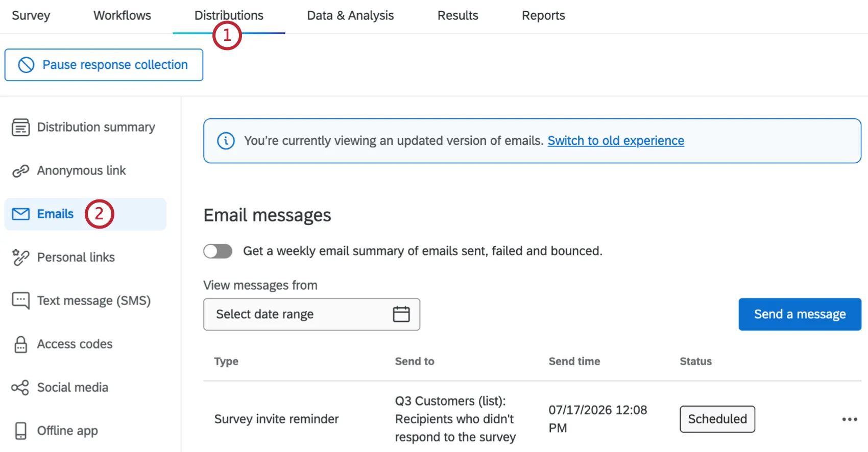
Task: Select the Survey invite reminder row text
Action: [x=276, y=419]
